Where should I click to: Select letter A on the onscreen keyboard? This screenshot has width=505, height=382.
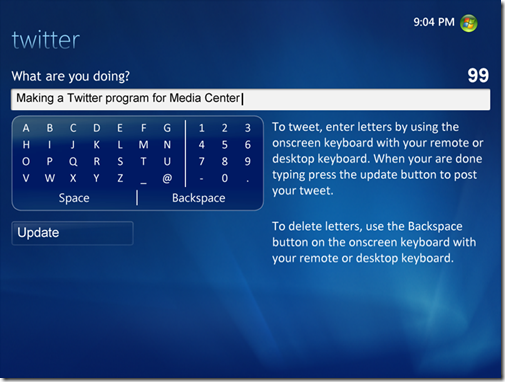(26, 128)
